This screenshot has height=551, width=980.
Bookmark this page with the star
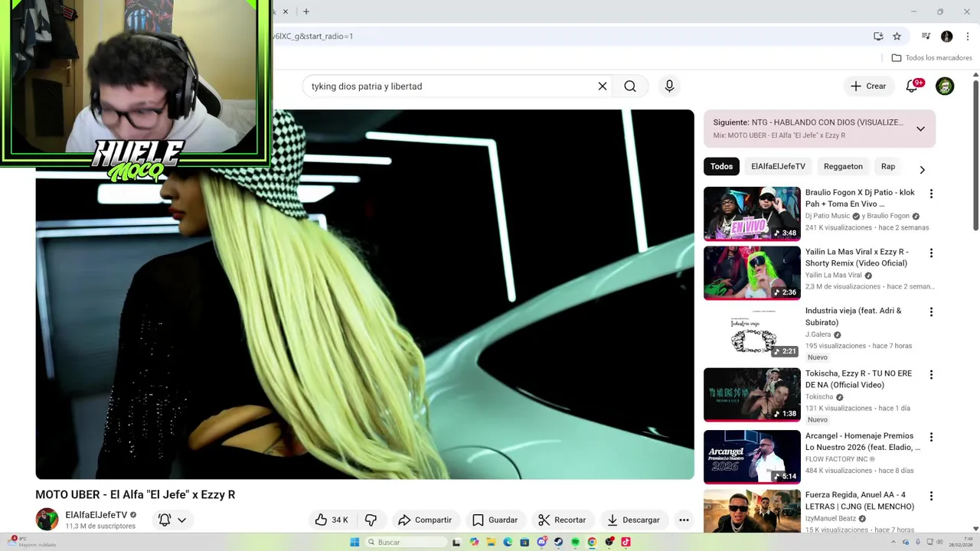coord(897,36)
